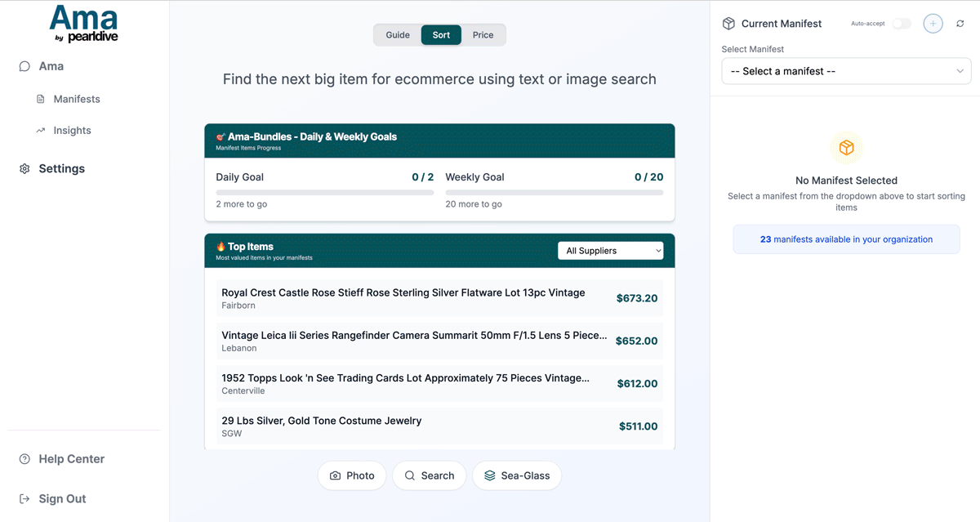Image resolution: width=980 pixels, height=522 pixels.
Task: Switch to the Sort tab
Action: 441,35
